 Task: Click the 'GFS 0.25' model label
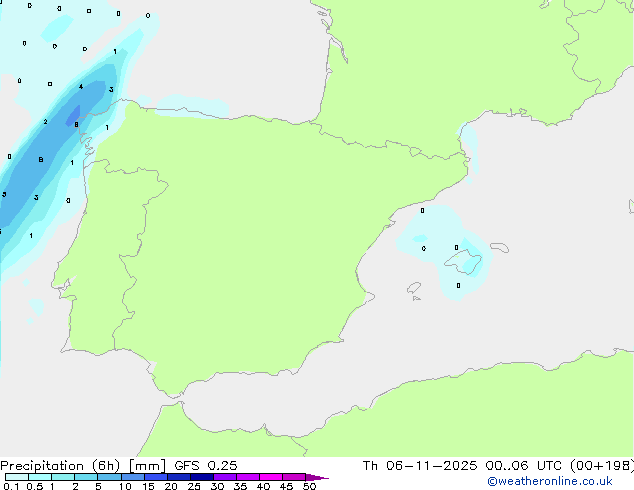[x=206, y=466]
